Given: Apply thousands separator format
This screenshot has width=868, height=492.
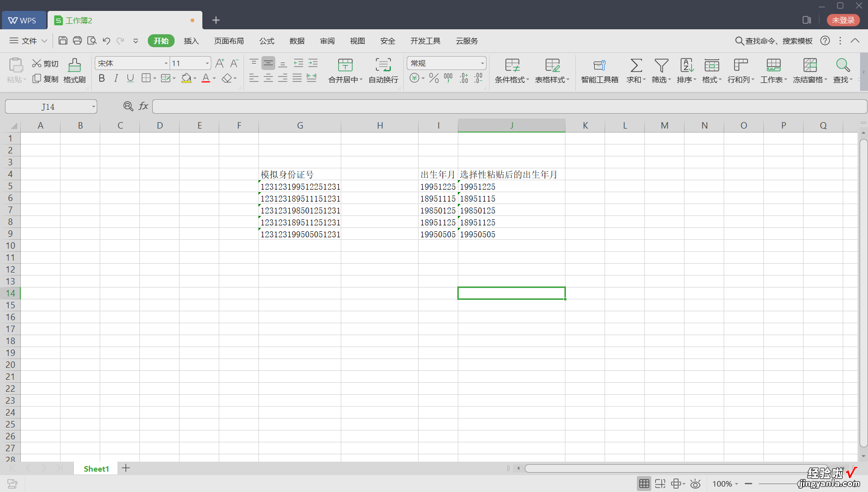Looking at the screenshot, I should coord(448,78).
